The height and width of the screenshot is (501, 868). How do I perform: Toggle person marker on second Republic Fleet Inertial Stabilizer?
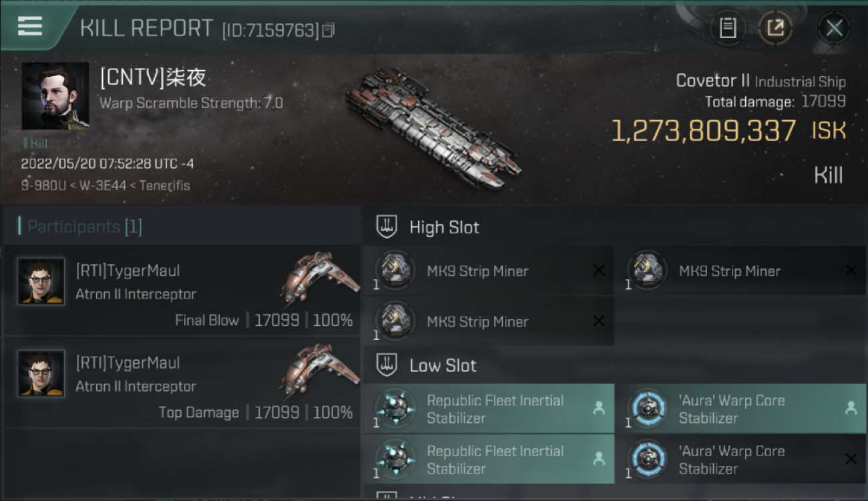(599, 458)
